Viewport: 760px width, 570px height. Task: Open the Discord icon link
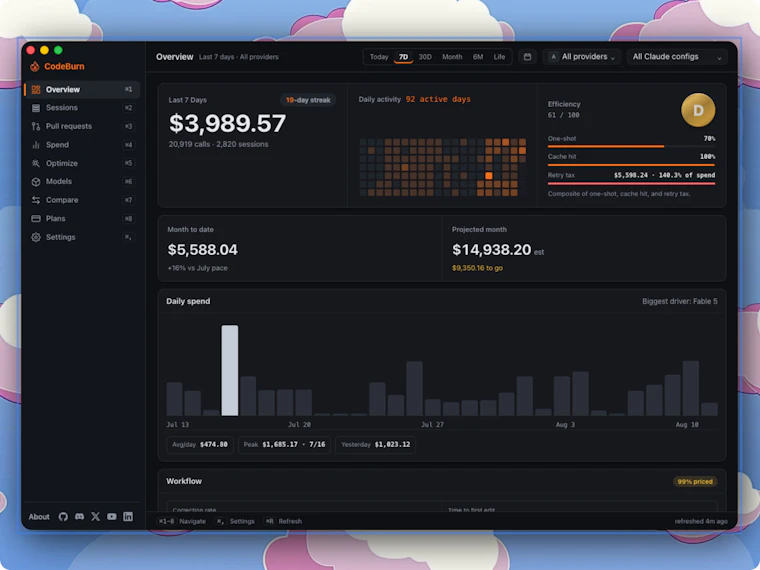click(79, 517)
